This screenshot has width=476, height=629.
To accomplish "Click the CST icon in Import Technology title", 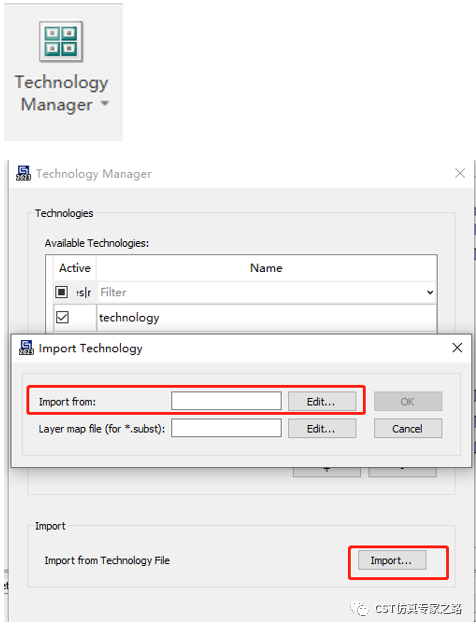I will pyautogui.click(x=26, y=347).
